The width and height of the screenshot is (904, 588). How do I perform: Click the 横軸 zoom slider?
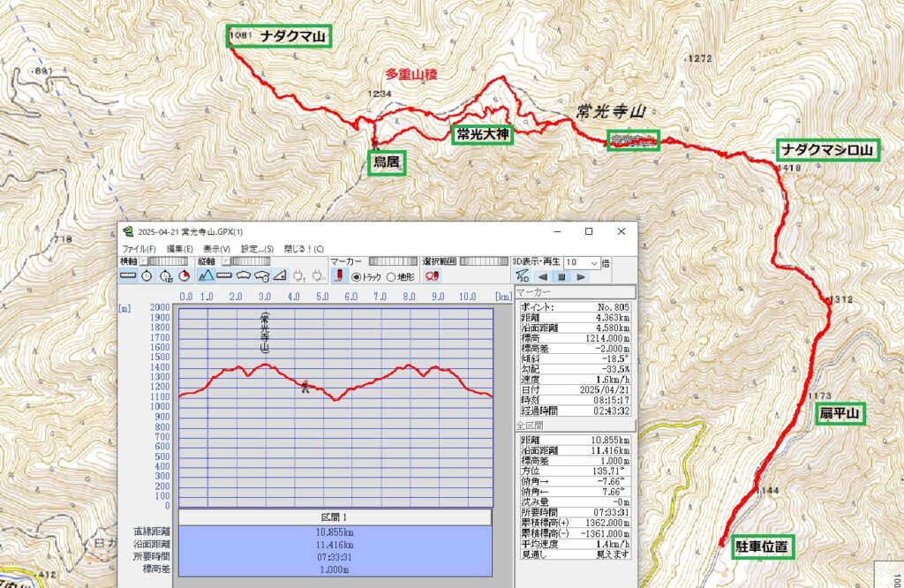[168, 261]
